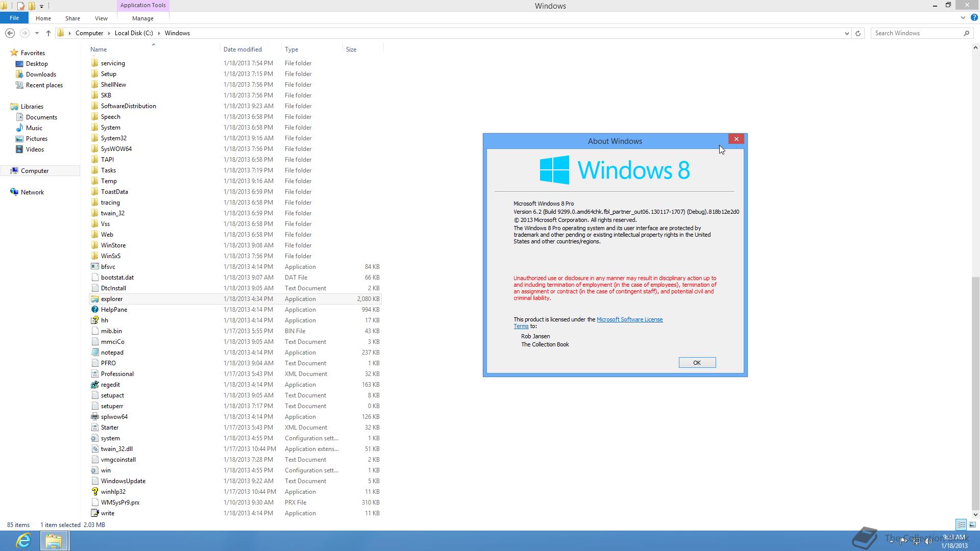Switch to the Share ribbon tab

(72, 18)
